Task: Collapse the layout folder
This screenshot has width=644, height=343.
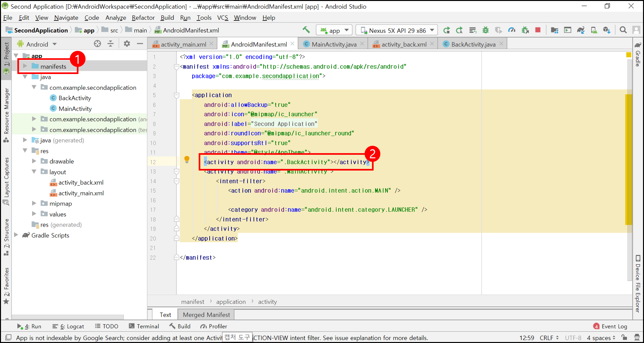Action: (34, 172)
